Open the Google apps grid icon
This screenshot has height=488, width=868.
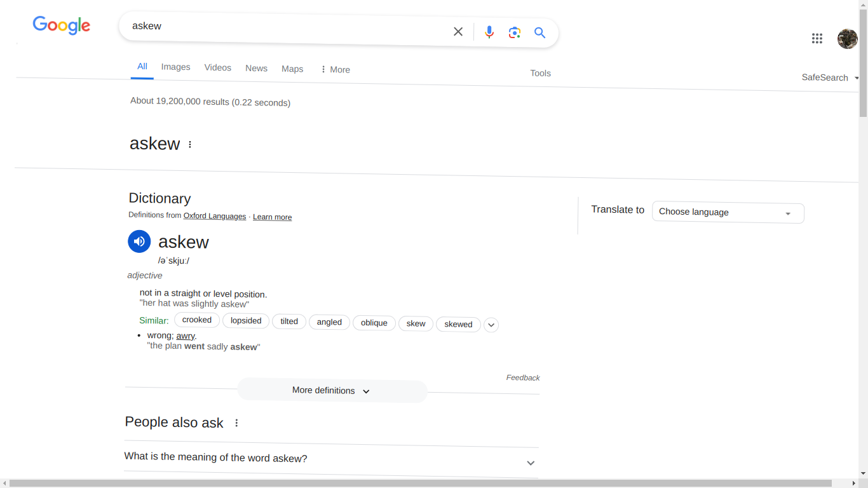tap(817, 39)
